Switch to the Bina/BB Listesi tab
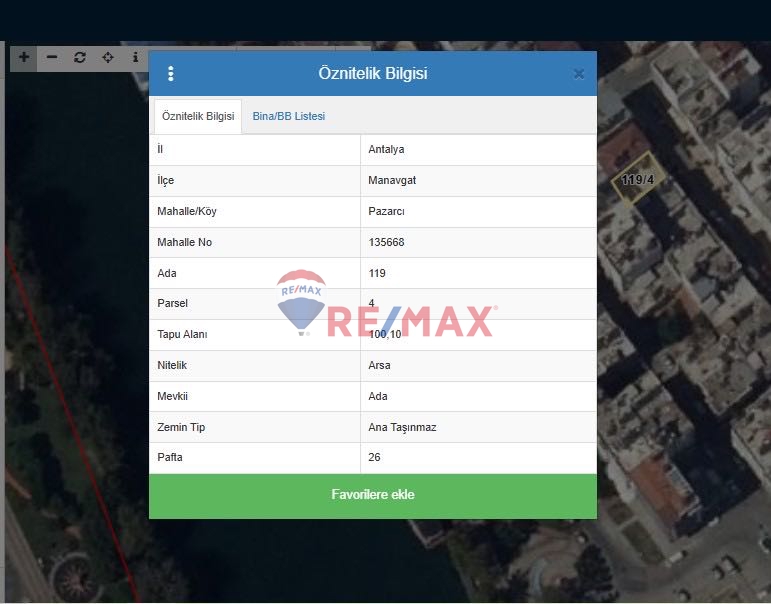Screen dimensions: 771x604 288,116
